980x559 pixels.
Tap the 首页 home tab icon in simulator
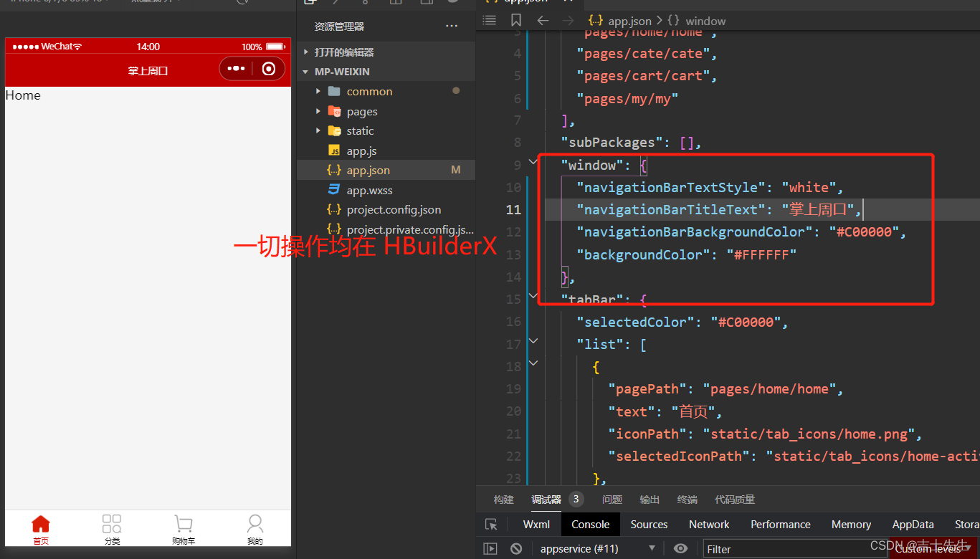(41, 524)
